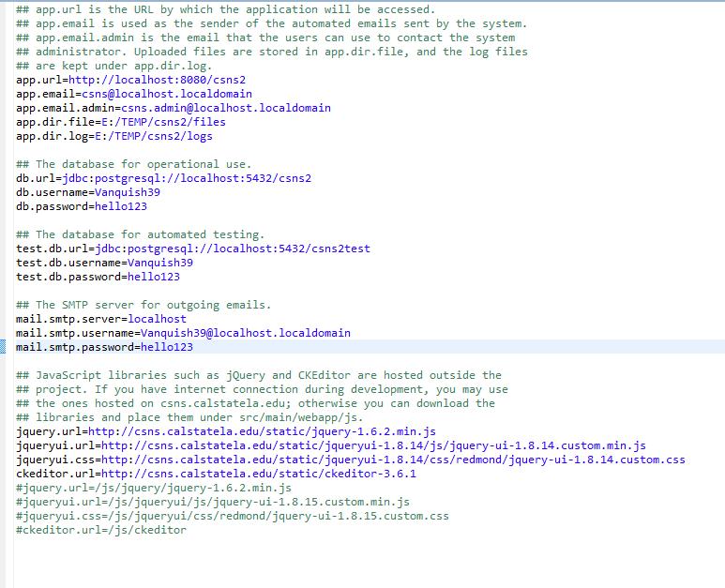Place cursor in db.username value Vanquish39
The image size is (725, 588).
click(x=128, y=192)
